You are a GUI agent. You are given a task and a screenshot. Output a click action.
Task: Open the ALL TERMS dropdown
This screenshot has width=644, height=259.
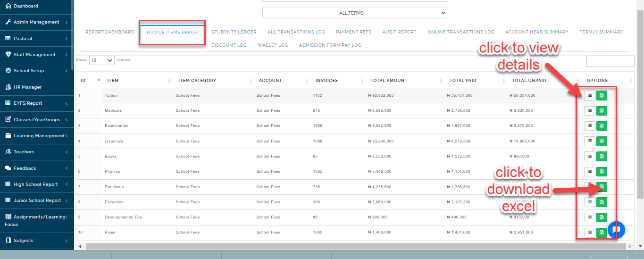[355, 13]
